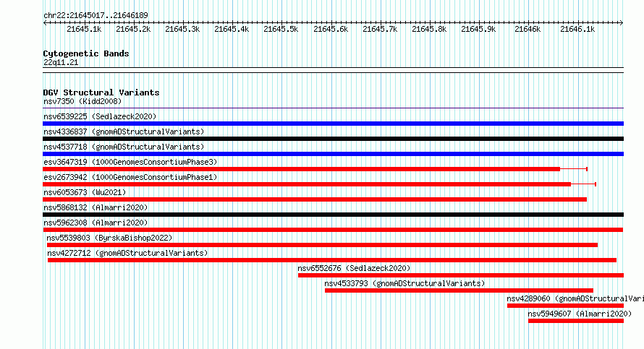Open variant nsv5868132 (Almarri2020) label

click(x=96, y=207)
